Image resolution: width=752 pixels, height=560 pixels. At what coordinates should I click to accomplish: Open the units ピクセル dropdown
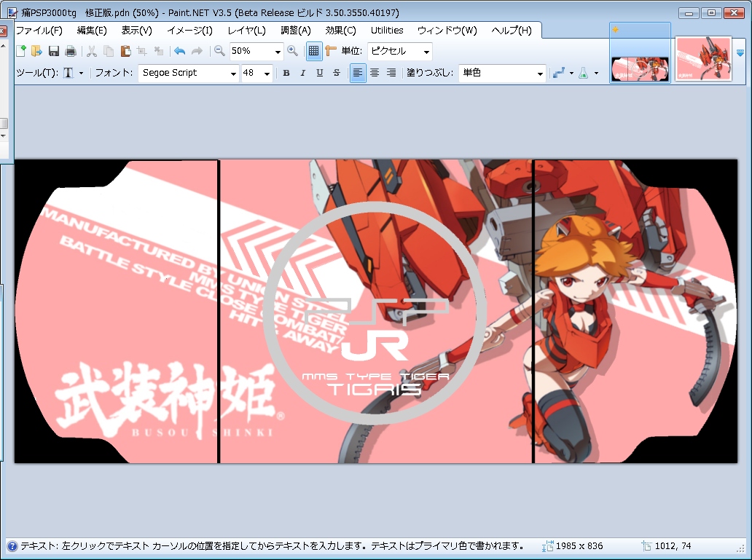(426, 51)
